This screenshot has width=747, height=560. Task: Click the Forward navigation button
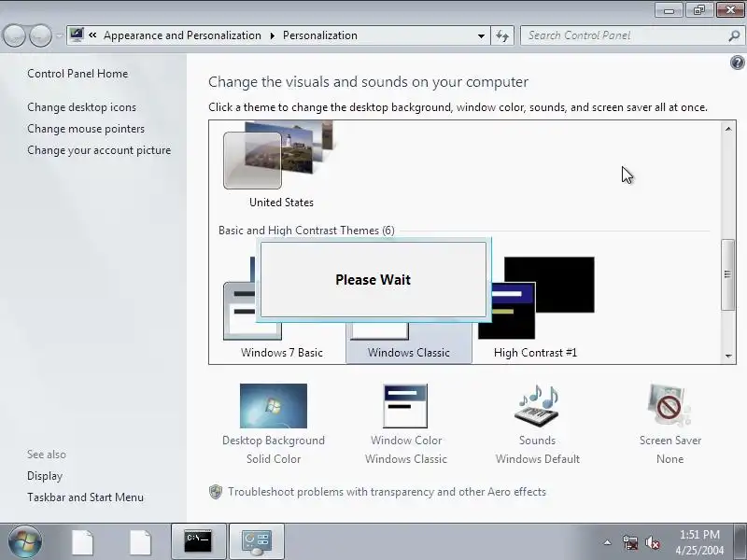(40, 35)
